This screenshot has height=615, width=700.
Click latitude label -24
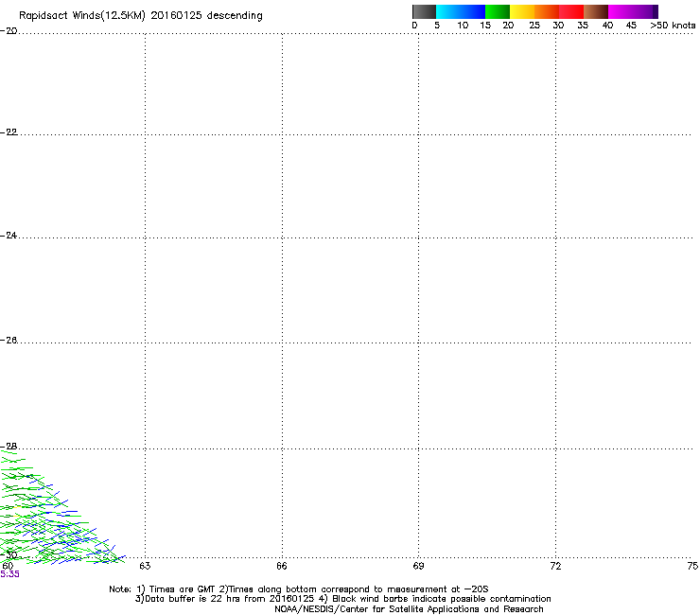tap(9, 236)
